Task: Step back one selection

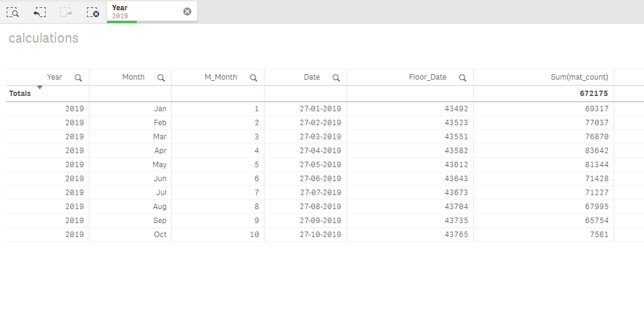Action: point(40,12)
